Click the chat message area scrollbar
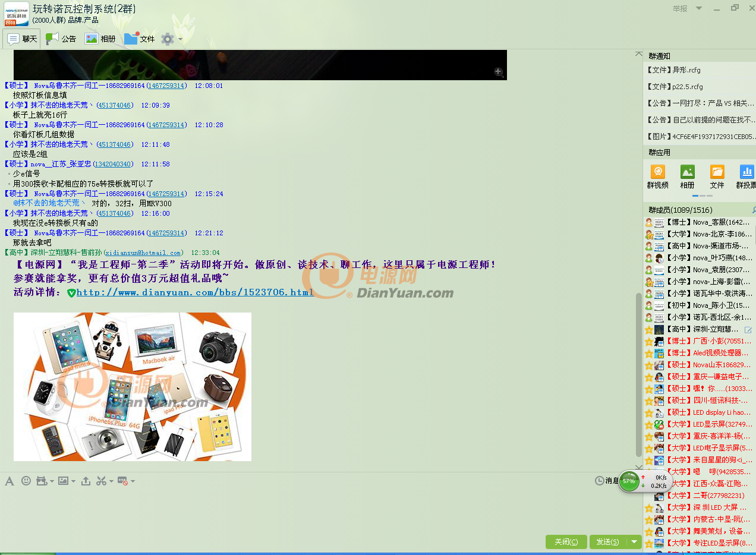 (639, 374)
